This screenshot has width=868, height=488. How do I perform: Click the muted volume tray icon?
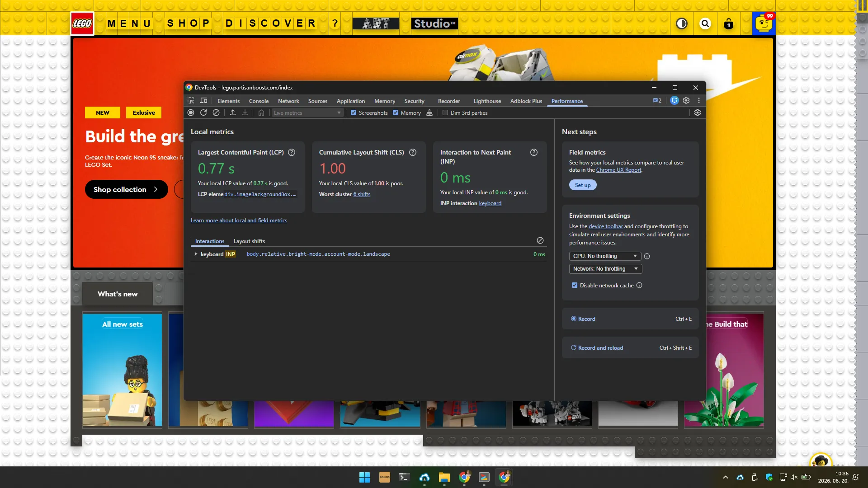click(794, 477)
